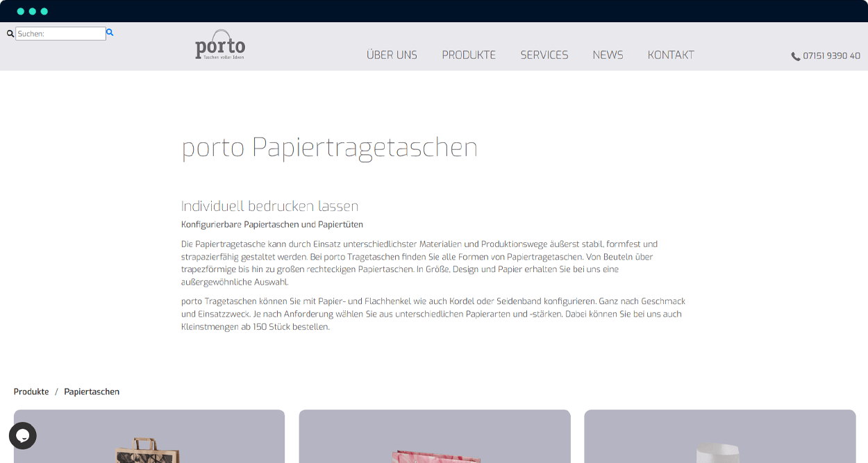Open the KONTAKT menu item
The height and width of the screenshot is (463, 868).
pyautogui.click(x=671, y=55)
